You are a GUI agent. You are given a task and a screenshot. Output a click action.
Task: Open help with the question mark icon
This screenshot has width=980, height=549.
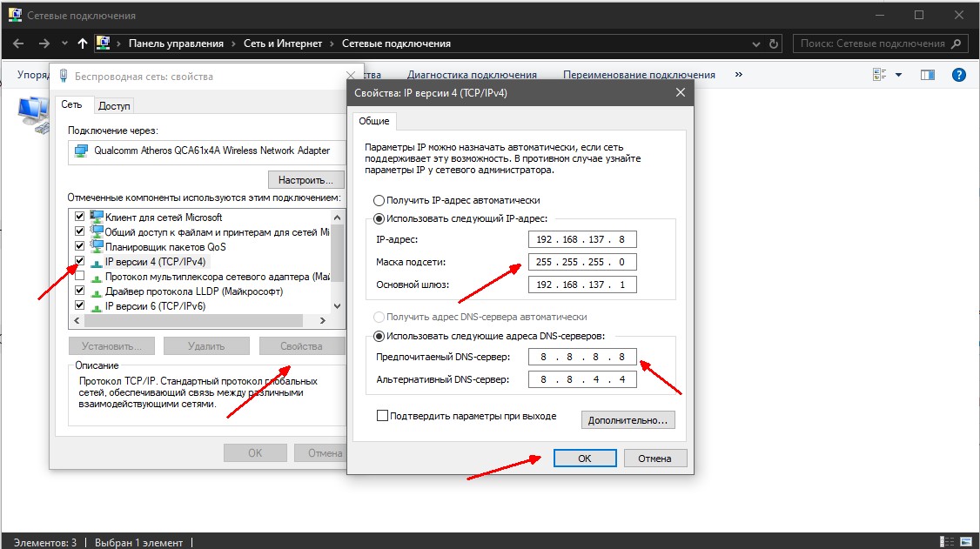click(959, 75)
